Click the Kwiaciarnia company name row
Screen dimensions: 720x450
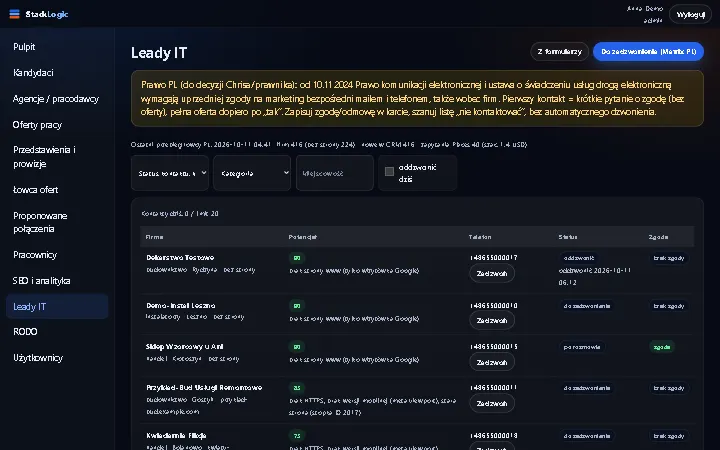pyautogui.click(x=176, y=435)
